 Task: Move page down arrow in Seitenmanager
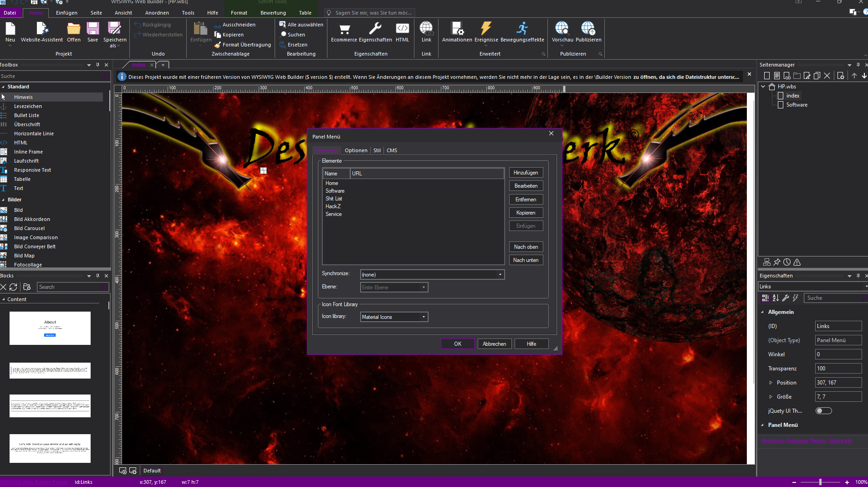click(x=864, y=76)
